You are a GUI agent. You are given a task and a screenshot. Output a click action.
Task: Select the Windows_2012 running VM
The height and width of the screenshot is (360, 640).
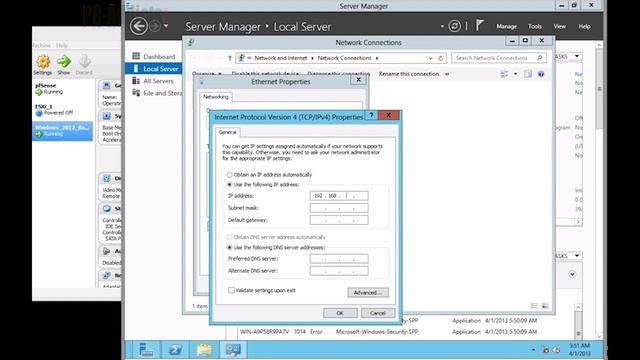62,131
